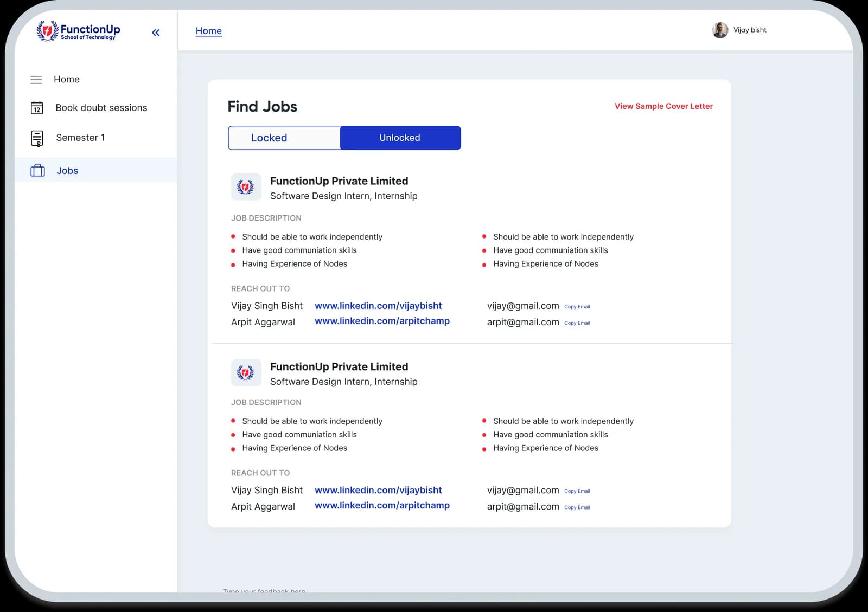Click the first job's FunctionUp company logo
868x612 pixels.
[246, 188]
